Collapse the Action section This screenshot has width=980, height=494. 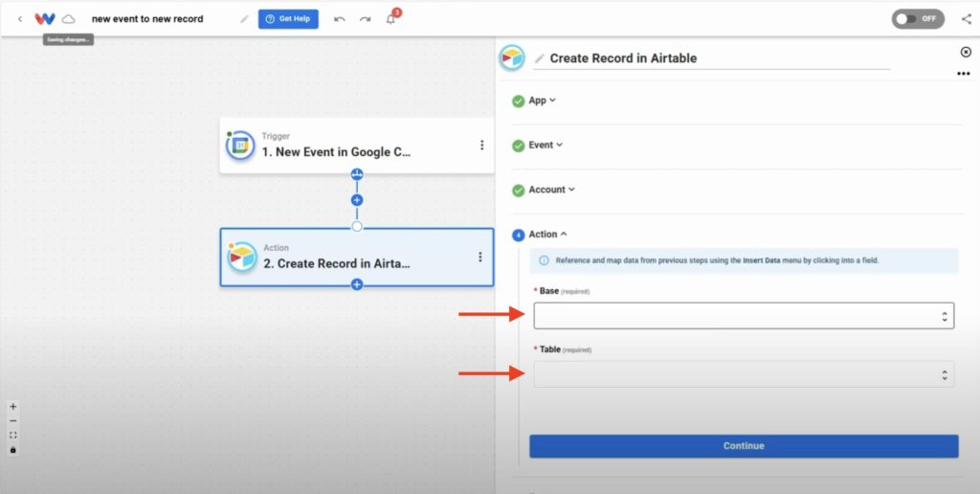tap(547, 234)
